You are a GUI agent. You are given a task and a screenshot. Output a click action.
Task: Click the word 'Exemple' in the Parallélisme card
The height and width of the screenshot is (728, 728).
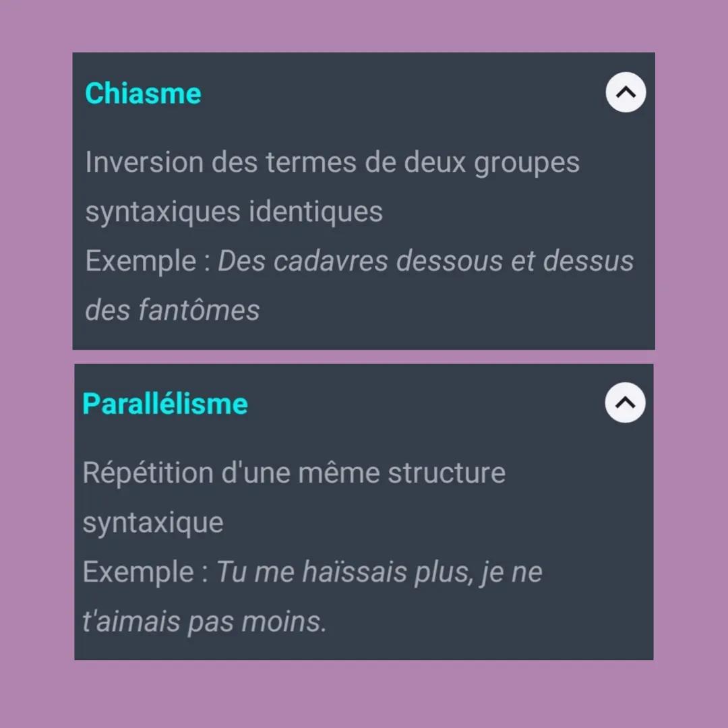pos(138,571)
